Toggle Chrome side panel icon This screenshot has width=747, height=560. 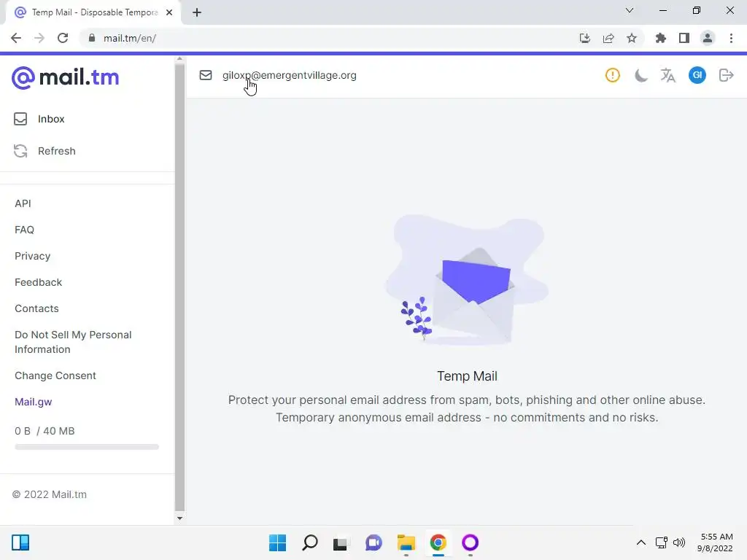[684, 38]
